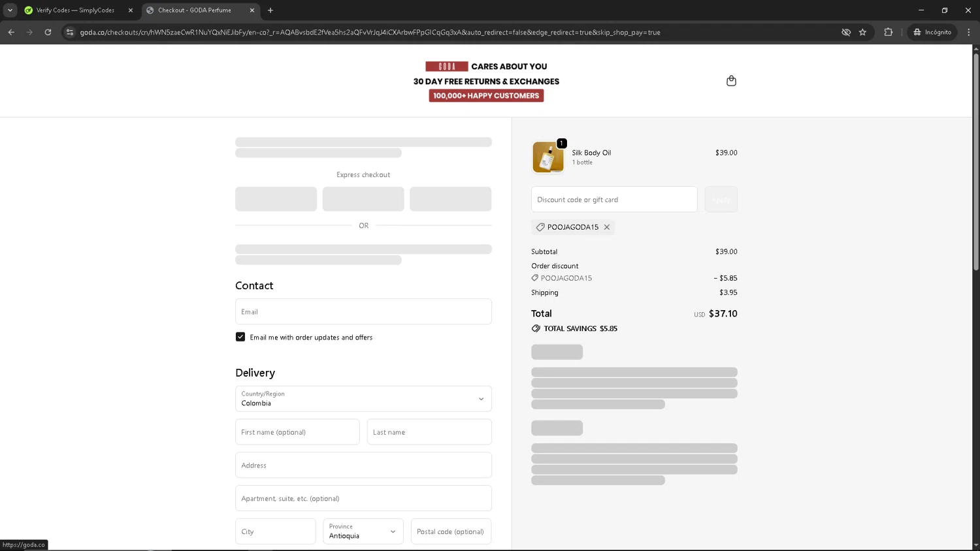Screen dimensions: 980x551
Task: Click the 100,000+ HAPPY CUSTOMERS badge
Action: (x=486, y=95)
